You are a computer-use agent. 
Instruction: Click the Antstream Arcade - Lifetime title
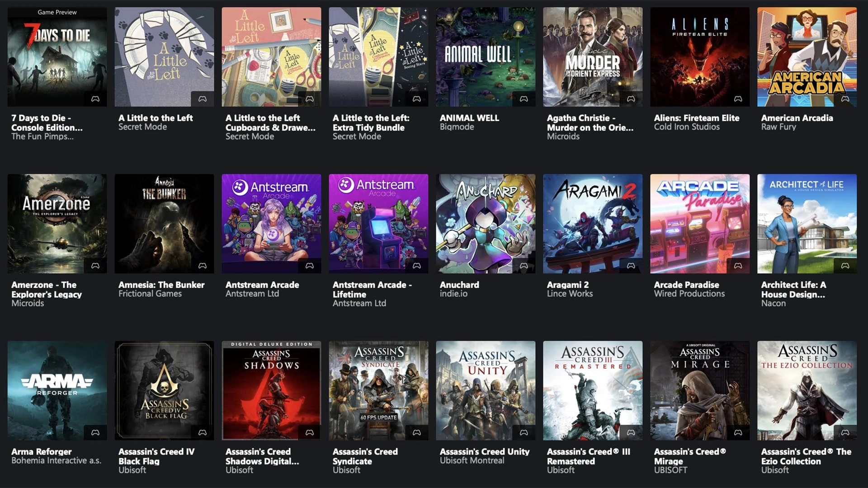pos(372,290)
